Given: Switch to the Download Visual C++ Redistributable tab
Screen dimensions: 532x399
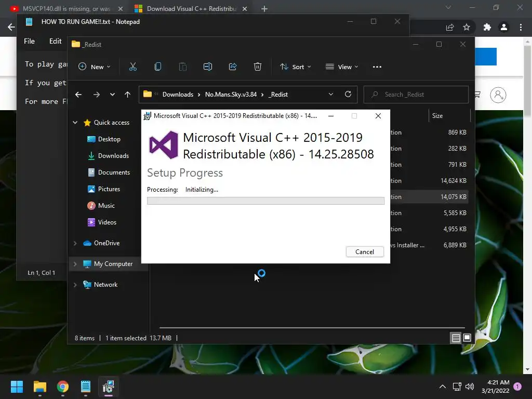Looking at the screenshot, I should [190, 9].
